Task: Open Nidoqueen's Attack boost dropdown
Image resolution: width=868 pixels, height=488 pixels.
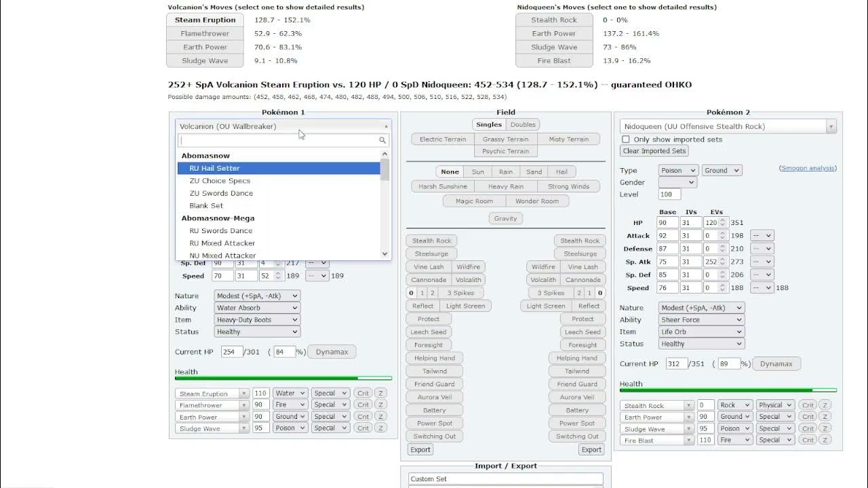Action: [761, 236]
